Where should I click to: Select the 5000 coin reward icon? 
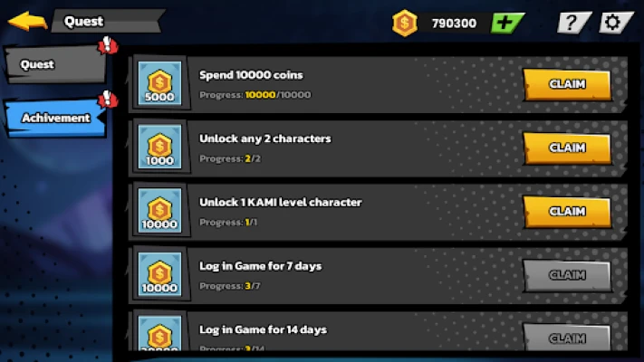(159, 83)
